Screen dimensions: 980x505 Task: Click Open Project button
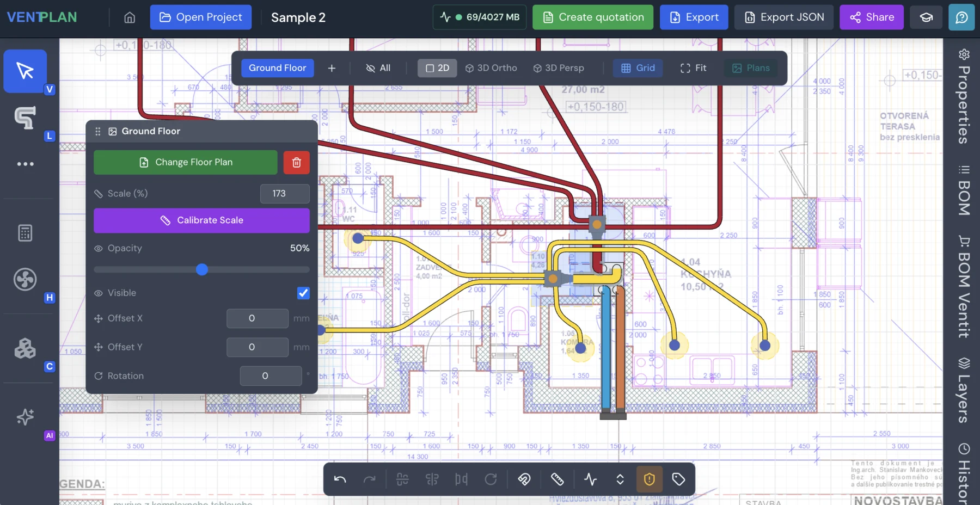coord(201,17)
